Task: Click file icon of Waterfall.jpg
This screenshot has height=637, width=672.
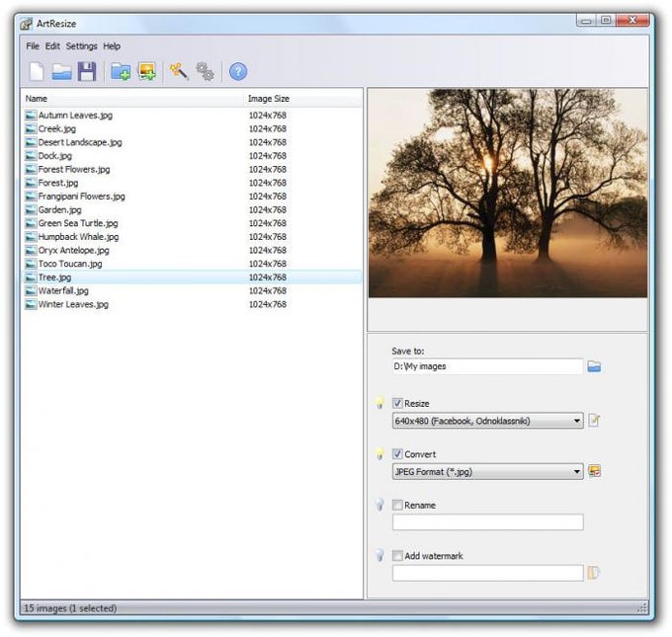Action: [x=31, y=291]
